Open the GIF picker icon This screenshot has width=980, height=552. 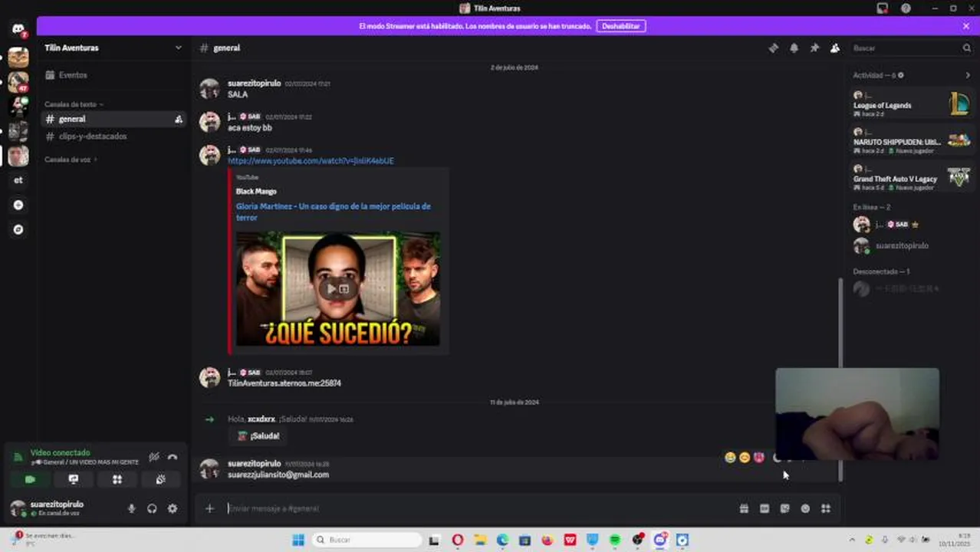(x=765, y=508)
